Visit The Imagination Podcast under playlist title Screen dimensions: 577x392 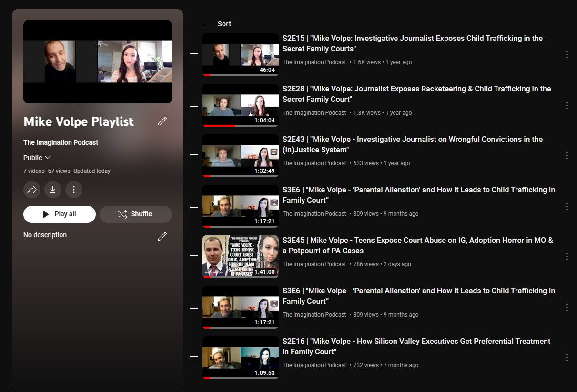pyautogui.click(x=61, y=142)
